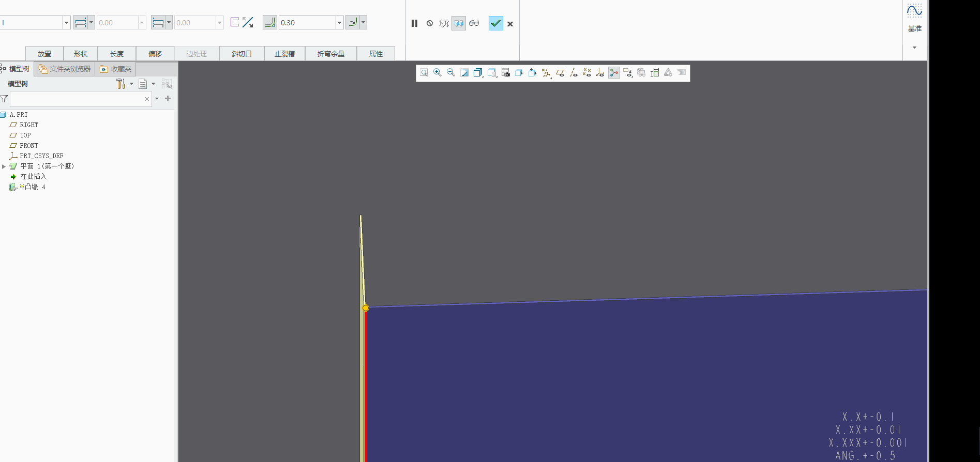Toggle coordinate system display

coord(600,73)
